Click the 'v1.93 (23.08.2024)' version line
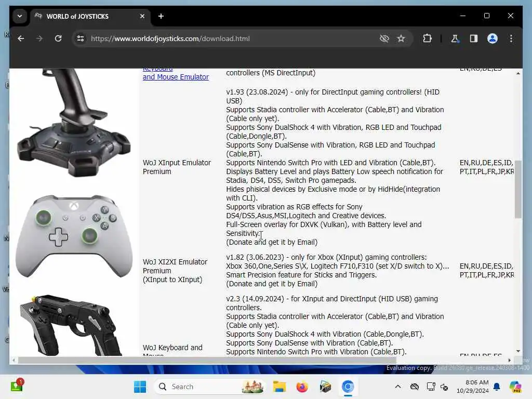 pos(332,96)
